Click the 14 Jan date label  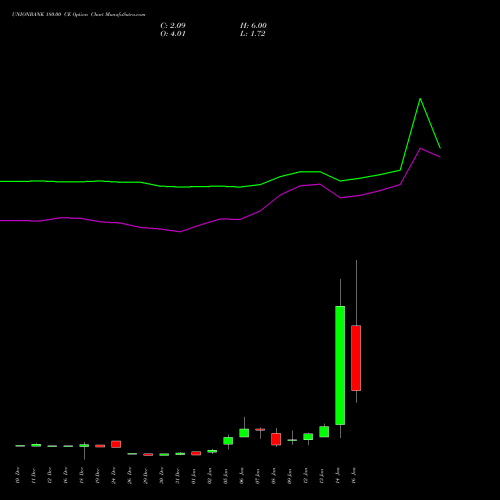tap(338, 476)
